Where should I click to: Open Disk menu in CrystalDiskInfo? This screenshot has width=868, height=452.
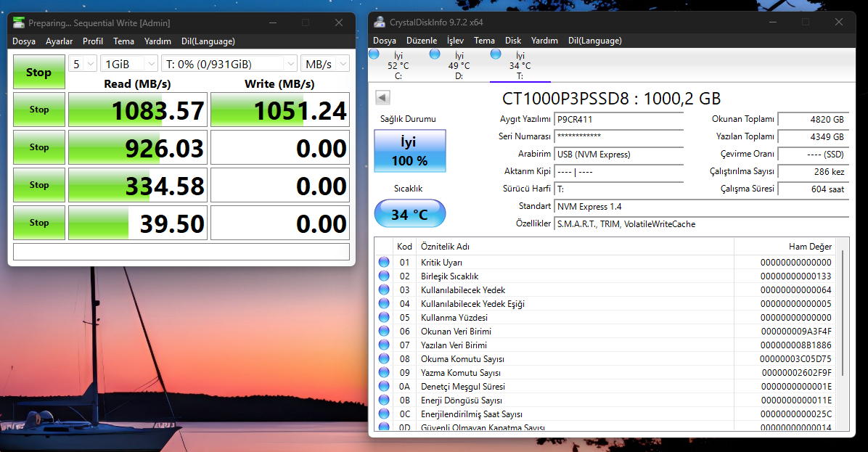pos(513,41)
